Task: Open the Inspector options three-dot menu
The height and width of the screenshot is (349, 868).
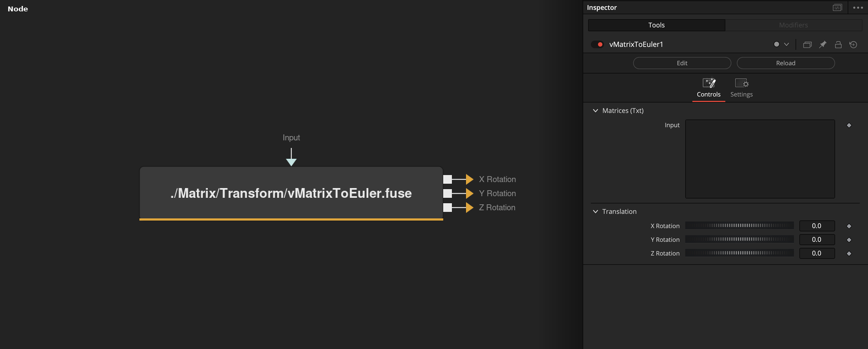Action: click(858, 8)
